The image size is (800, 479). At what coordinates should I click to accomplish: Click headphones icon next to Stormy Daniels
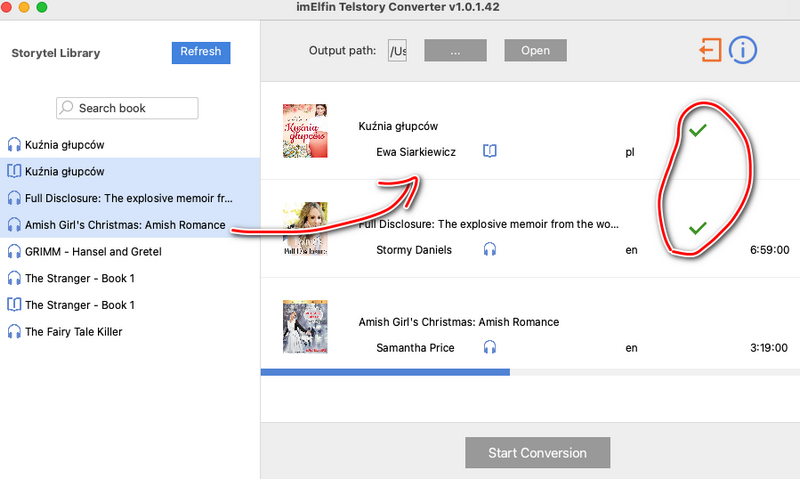click(490, 249)
